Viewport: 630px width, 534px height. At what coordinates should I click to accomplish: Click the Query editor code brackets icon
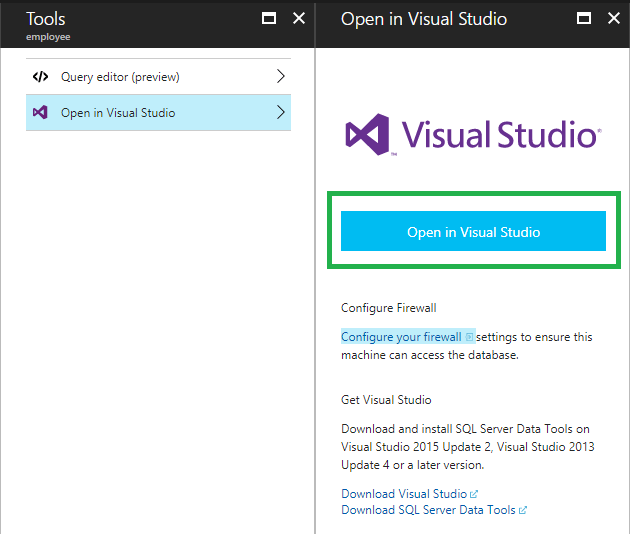pyautogui.click(x=40, y=77)
